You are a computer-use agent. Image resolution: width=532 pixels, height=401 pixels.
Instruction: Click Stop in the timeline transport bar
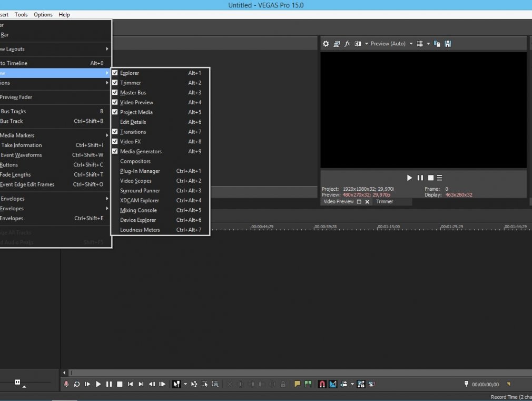[x=120, y=384]
